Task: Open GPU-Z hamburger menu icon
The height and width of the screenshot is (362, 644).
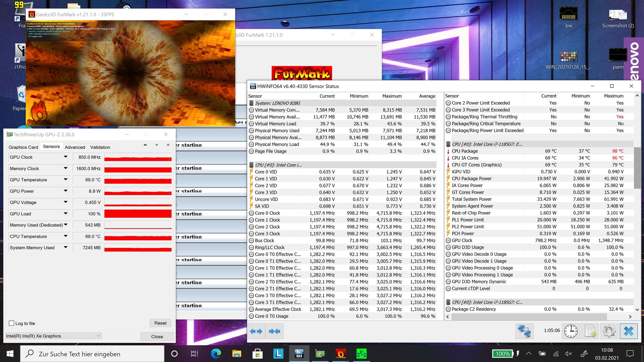Action: [x=168, y=145]
